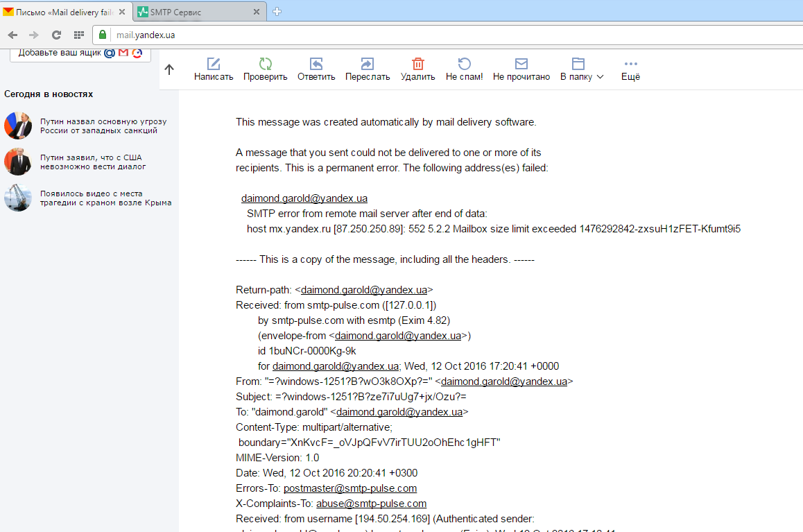
Task: Click text Mailbox size limit exceeded
Action: tap(514, 229)
